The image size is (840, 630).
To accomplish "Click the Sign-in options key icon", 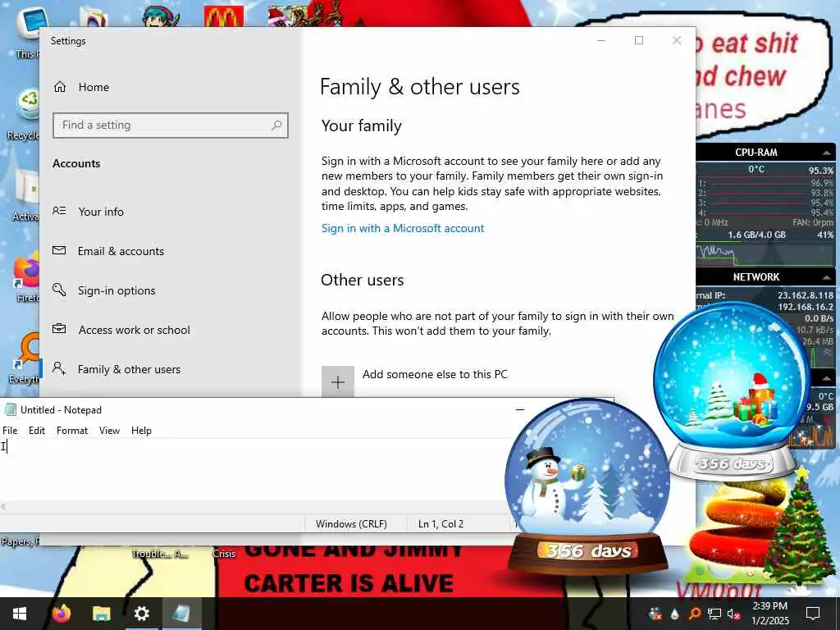I will [59, 290].
